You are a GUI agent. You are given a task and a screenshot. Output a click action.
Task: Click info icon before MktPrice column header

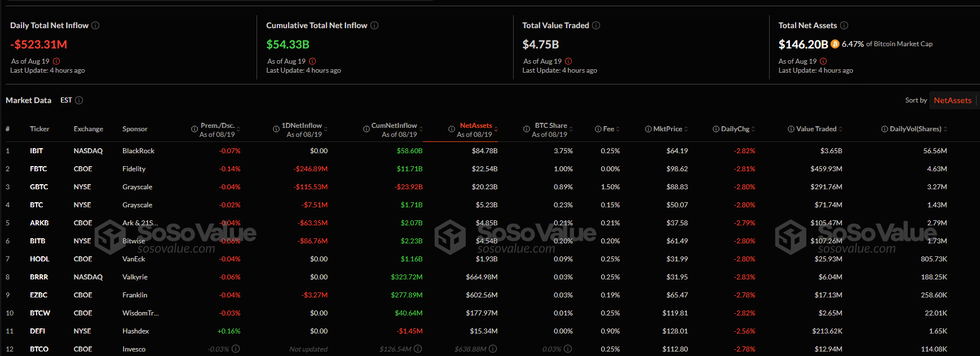648,129
